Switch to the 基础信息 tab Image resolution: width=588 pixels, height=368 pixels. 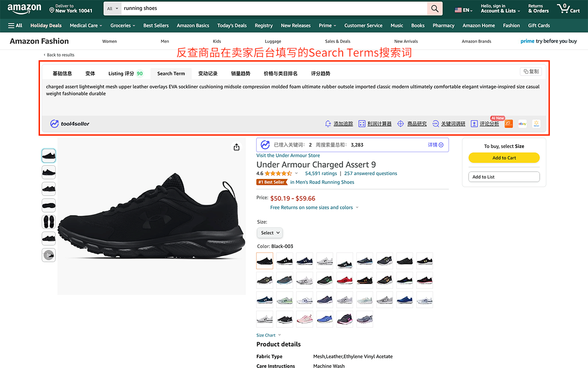point(62,74)
